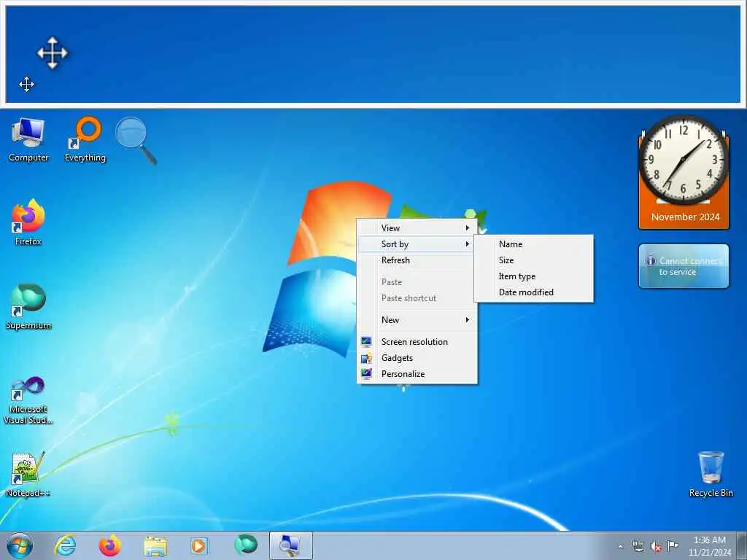Click the active Magnifier taskbar button
Image resolution: width=747 pixels, height=560 pixels.
coord(290,545)
